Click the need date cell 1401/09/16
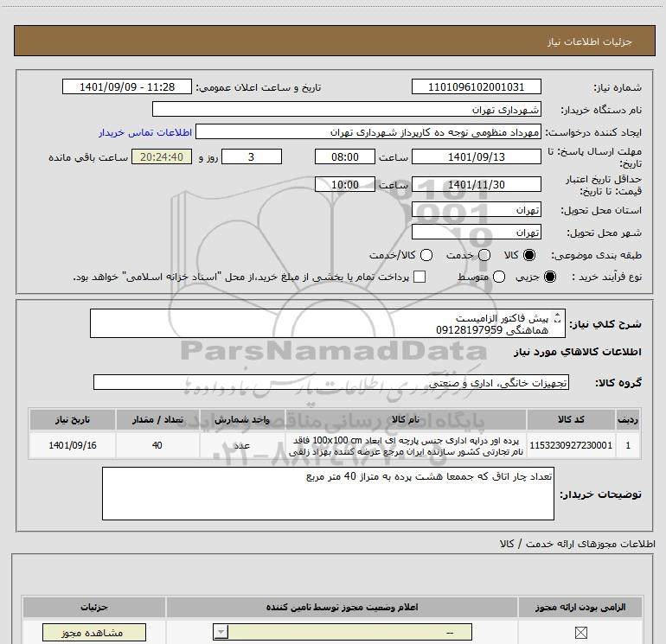The height and width of the screenshot is (644, 666). [x=72, y=445]
